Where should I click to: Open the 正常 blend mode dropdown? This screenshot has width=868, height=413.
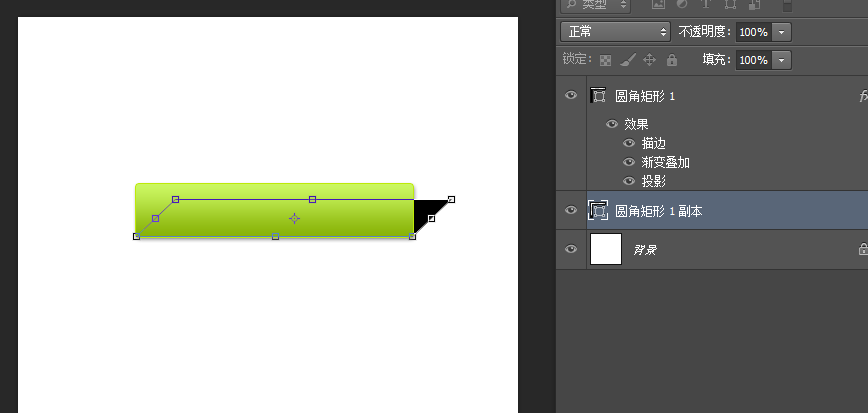click(x=614, y=32)
